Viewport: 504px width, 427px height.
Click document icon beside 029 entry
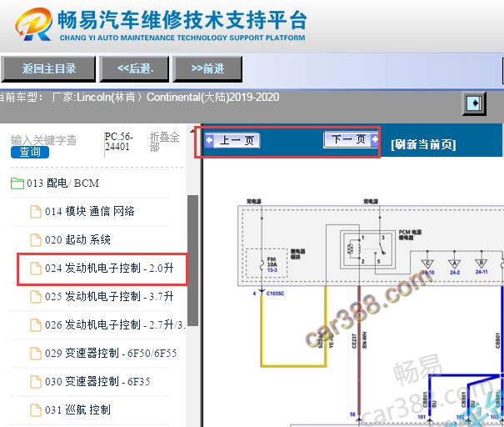point(36,354)
